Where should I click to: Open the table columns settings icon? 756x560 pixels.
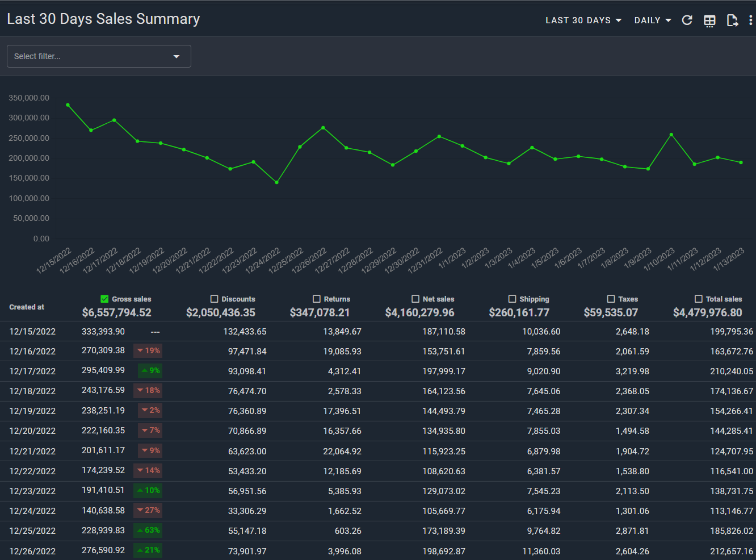tap(709, 20)
